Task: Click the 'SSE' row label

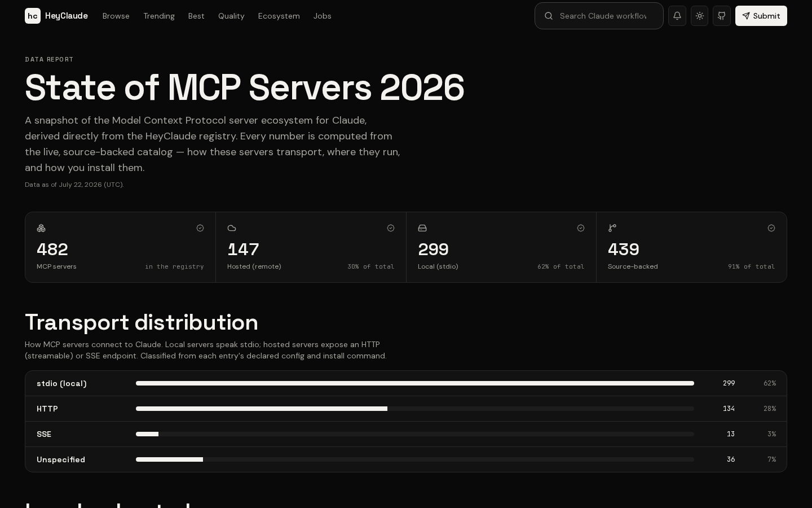Action: click(x=44, y=434)
